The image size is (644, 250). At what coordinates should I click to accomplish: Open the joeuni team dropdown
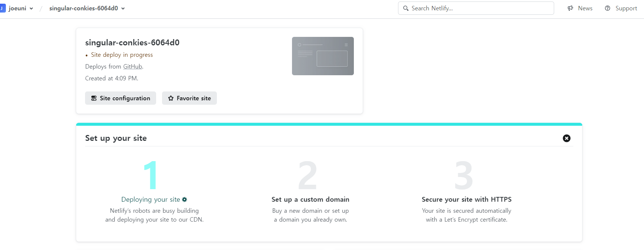pyautogui.click(x=21, y=8)
